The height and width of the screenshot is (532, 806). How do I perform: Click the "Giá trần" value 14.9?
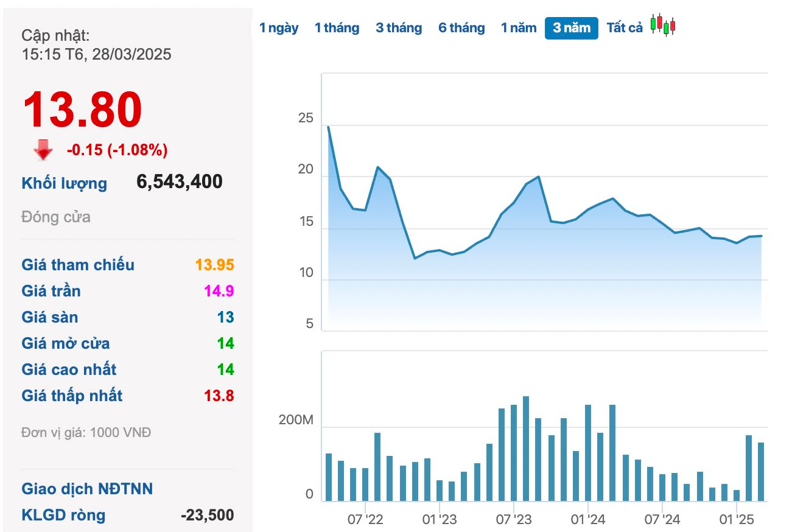coord(219,291)
